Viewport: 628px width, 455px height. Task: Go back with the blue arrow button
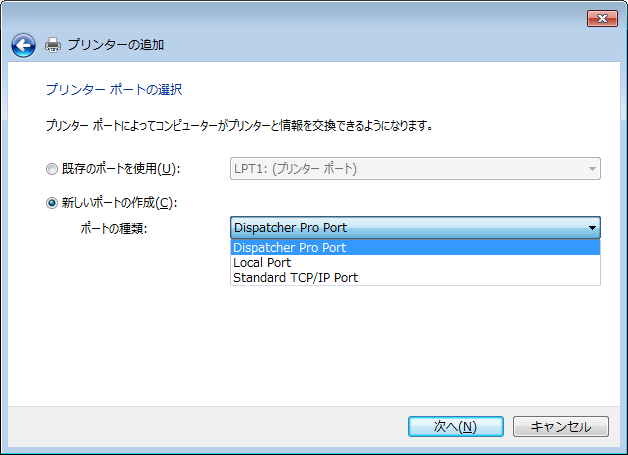tap(23, 45)
